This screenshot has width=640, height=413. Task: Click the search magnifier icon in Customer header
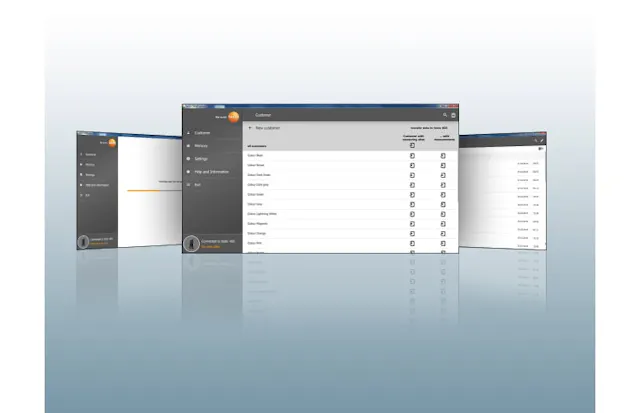click(x=445, y=116)
